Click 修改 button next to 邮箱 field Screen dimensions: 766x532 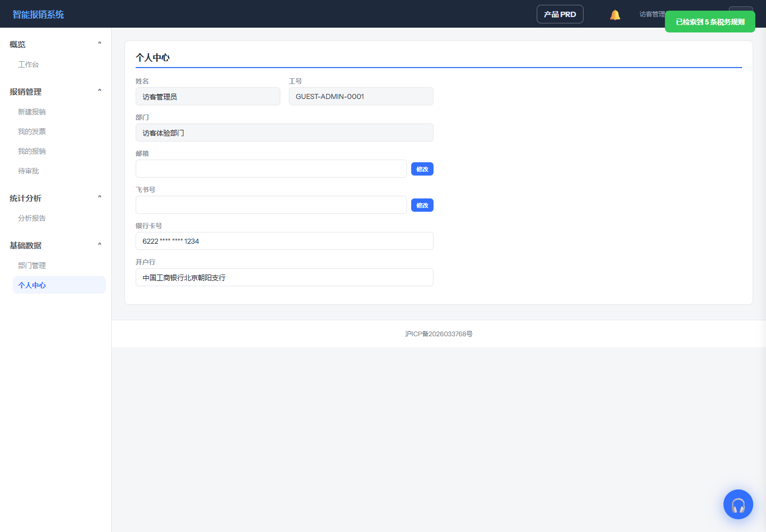coord(422,169)
